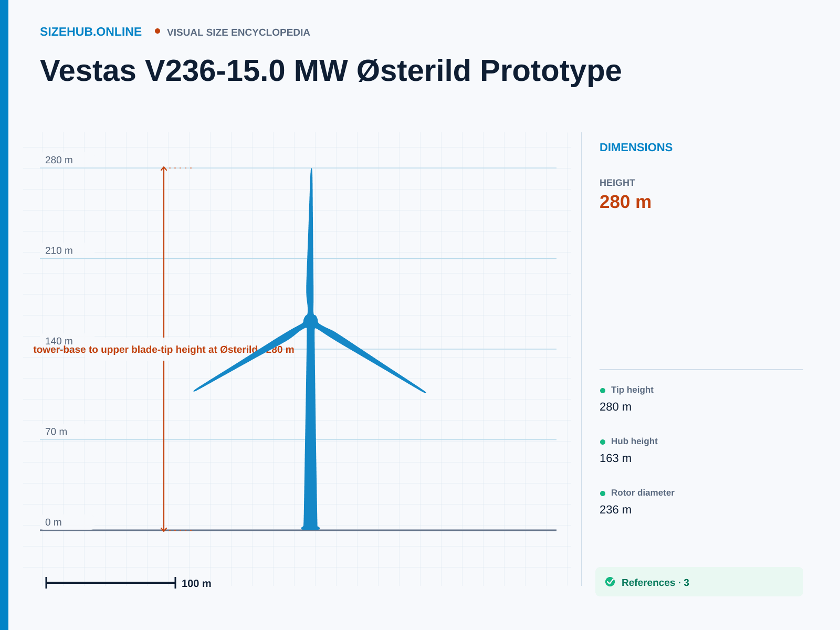This screenshot has width=840, height=630.
Task: Click the References · 3 button
Action: (699, 582)
